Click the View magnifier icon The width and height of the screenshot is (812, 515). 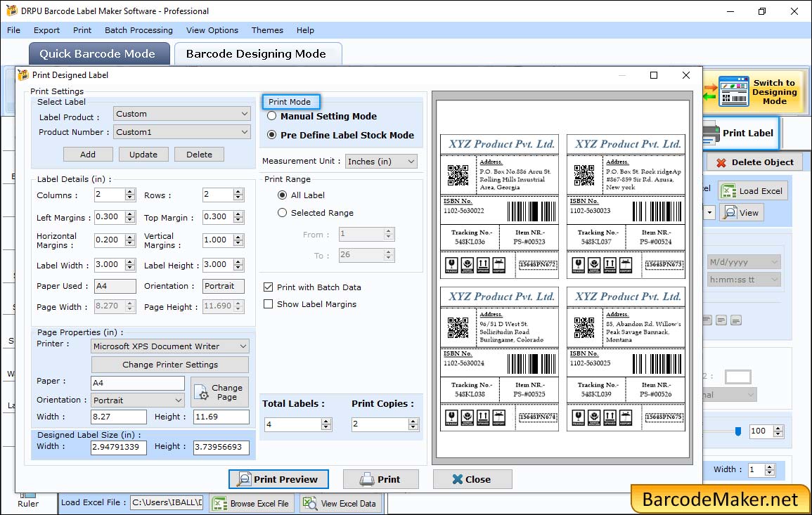click(730, 212)
